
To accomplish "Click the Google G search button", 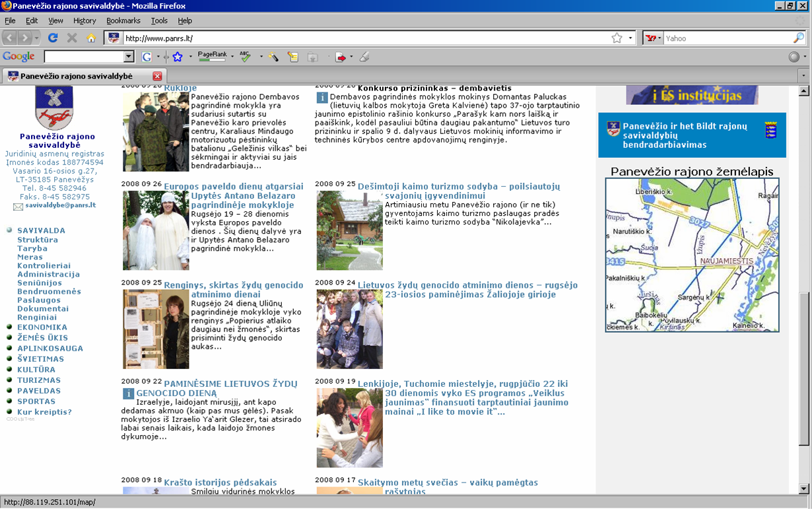I will (147, 57).
